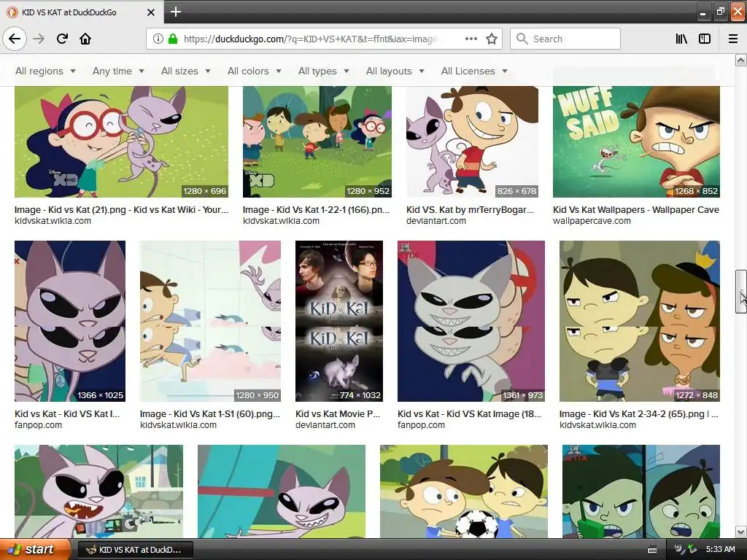Viewport: 747px width, 560px height.
Task: Open the soccer ball kids thumbnail
Action: pyautogui.click(x=463, y=491)
